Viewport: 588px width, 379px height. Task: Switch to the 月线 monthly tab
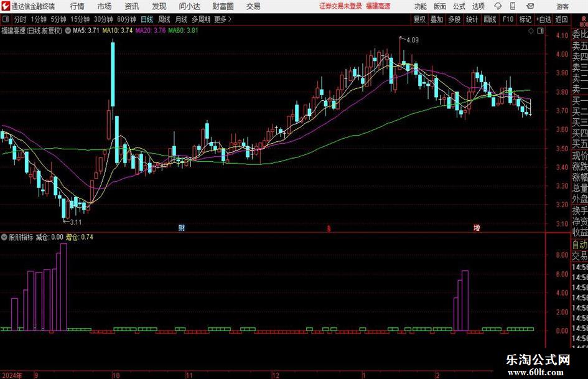(x=181, y=19)
